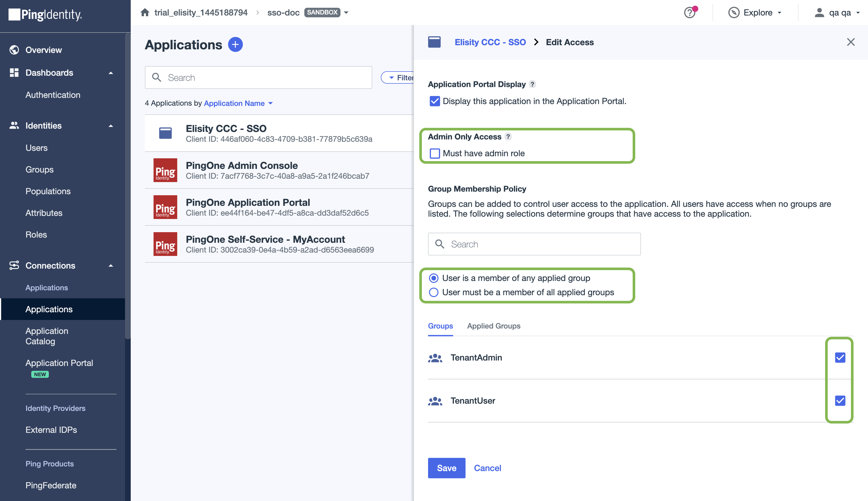Open the help question mark icon

point(689,13)
